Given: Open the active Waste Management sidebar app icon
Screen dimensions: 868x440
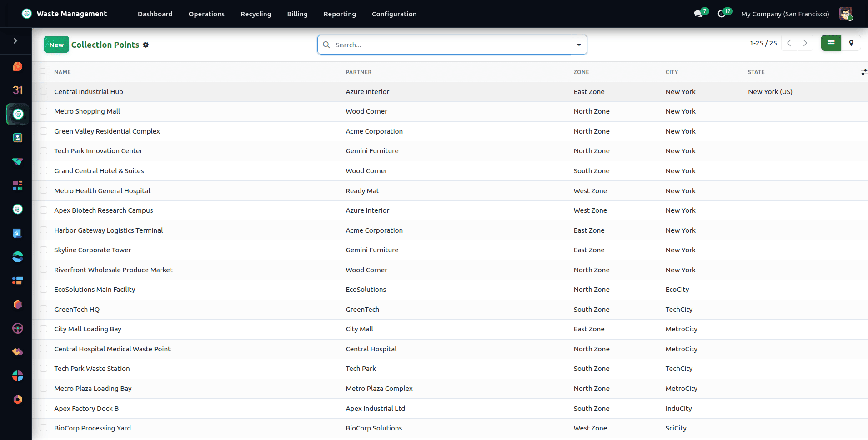Looking at the screenshot, I should tap(18, 114).
